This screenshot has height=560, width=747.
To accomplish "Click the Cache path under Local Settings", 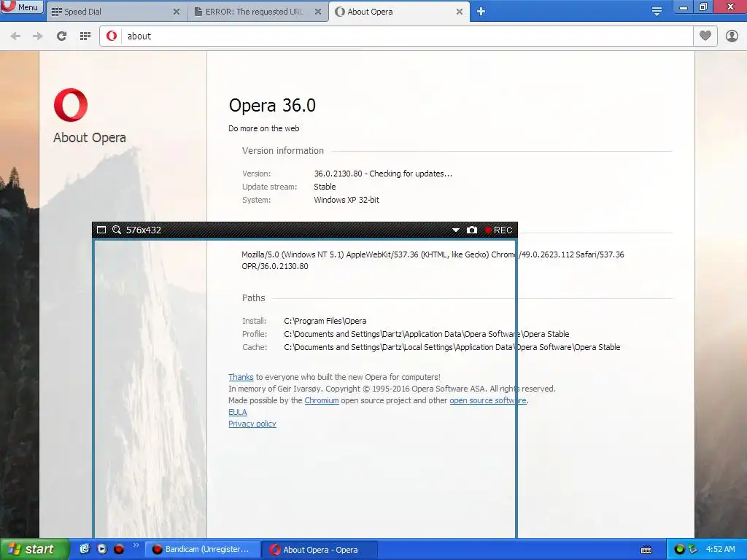I will click(x=452, y=347).
